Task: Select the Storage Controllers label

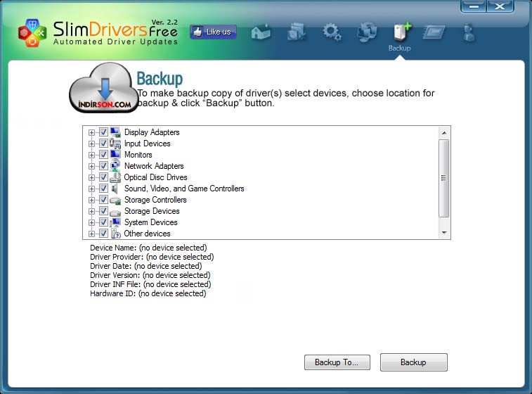Action: (x=155, y=200)
